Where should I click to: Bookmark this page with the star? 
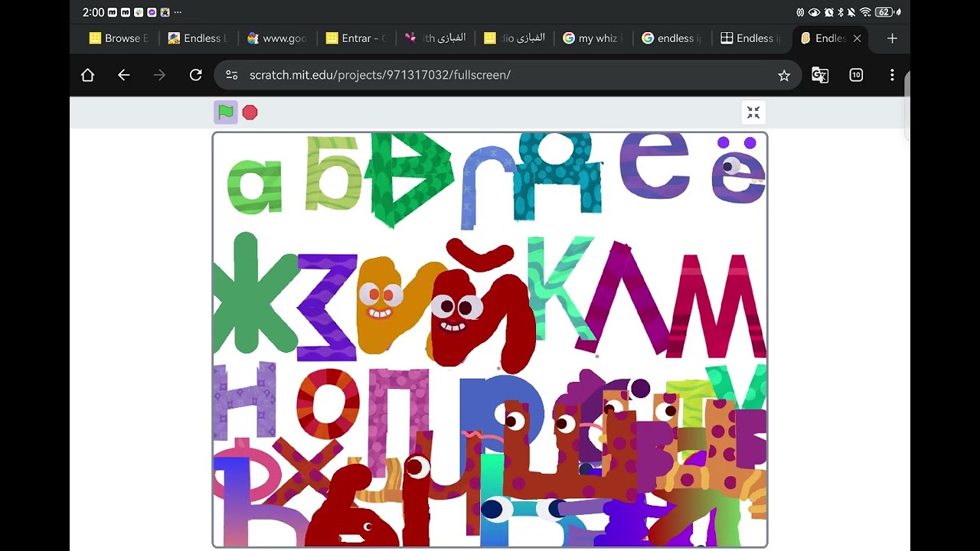(x=784, y=75)
